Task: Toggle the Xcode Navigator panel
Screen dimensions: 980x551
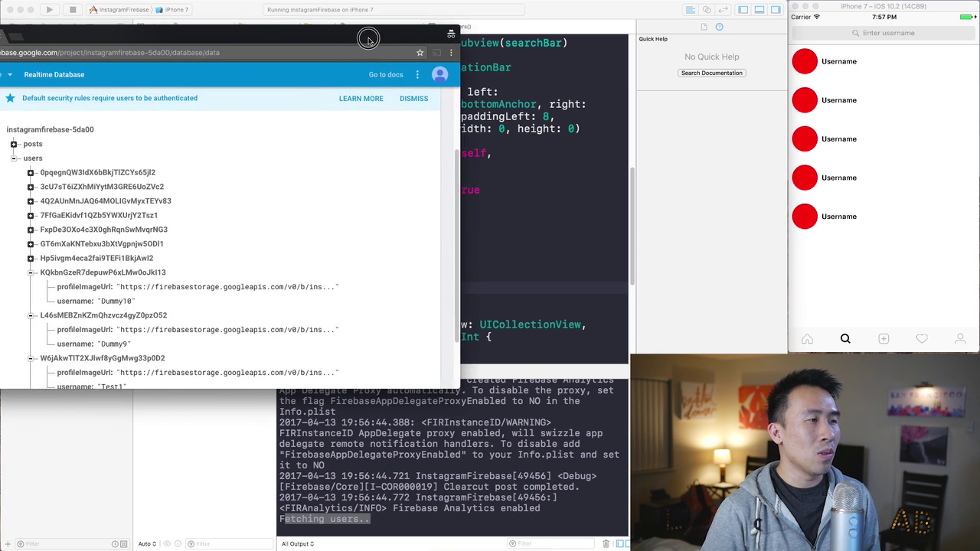Action: coord(743,10)
